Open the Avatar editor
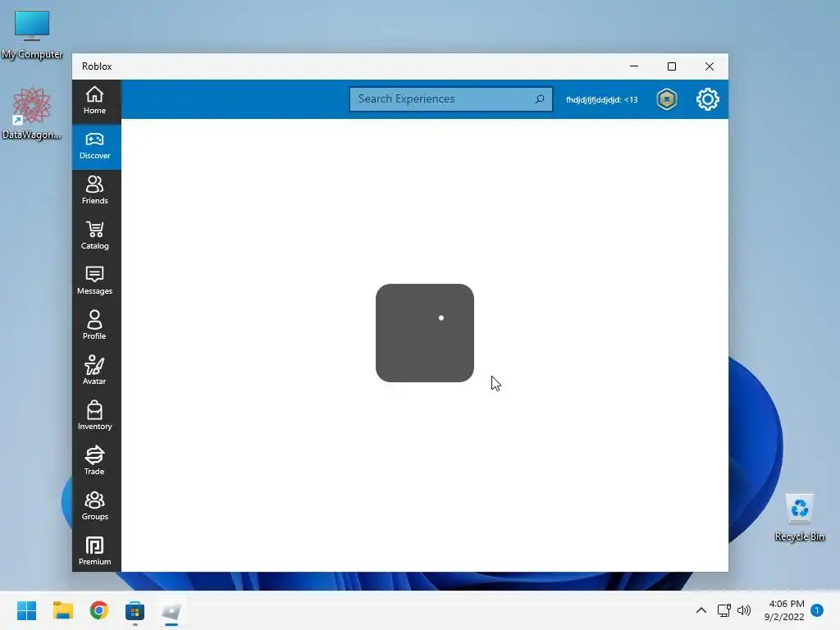This screenshot has height=630, width=840. [x=95, y=372]
